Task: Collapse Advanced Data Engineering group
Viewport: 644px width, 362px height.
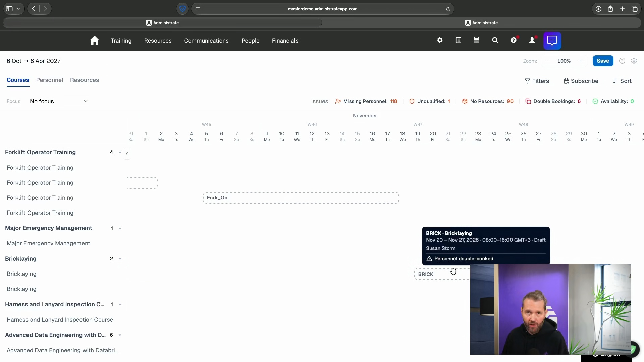Action: coord(120,335)
